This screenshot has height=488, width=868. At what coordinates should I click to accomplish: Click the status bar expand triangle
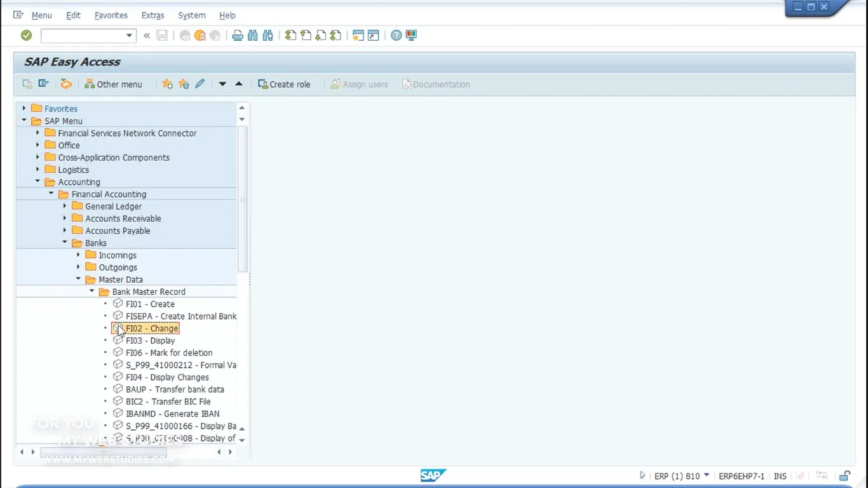(642, 475)
